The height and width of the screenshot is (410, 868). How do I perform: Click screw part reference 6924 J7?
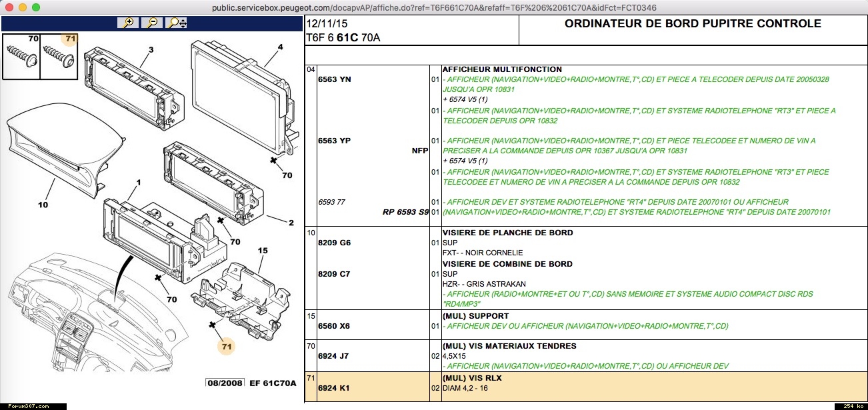point(335,356)
